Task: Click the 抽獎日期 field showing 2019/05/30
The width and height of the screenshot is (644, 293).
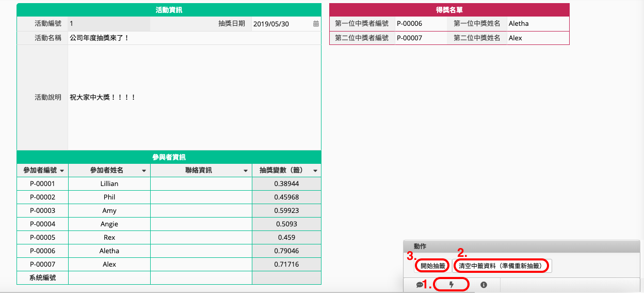Action: coord(281,24)
